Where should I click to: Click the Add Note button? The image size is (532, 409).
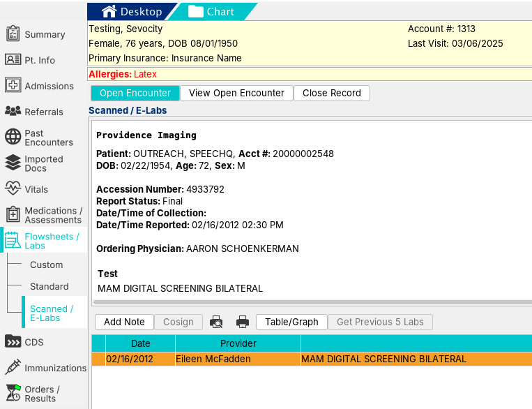tap(124, 322)
